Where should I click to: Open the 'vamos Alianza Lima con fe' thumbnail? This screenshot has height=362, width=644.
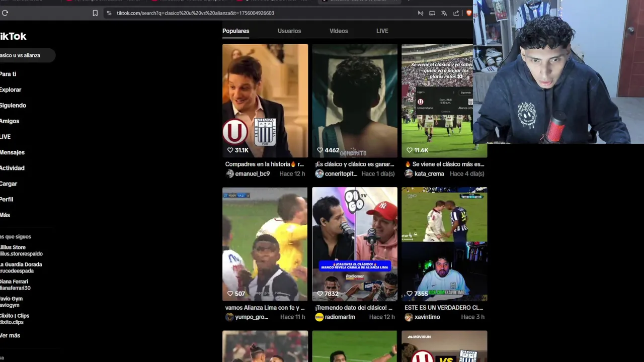pyautogui.click(x=265, y=244)
